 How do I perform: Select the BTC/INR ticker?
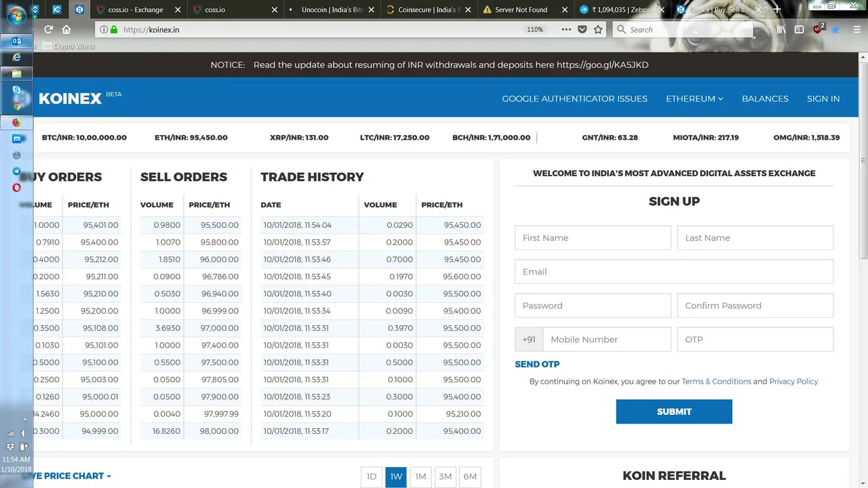coord(84,138)
